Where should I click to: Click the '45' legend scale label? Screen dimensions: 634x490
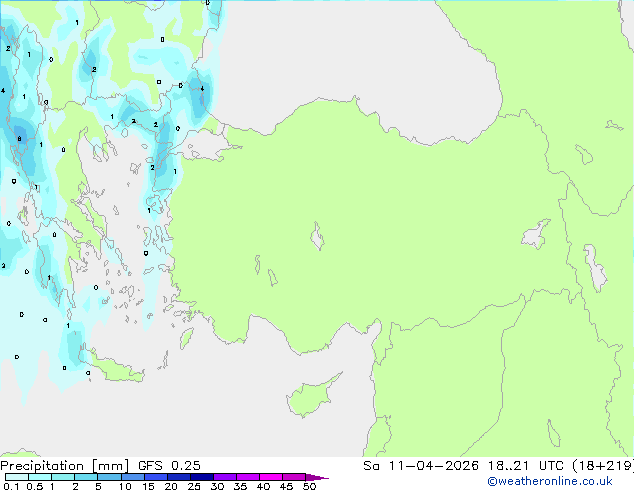click(286, 486)
